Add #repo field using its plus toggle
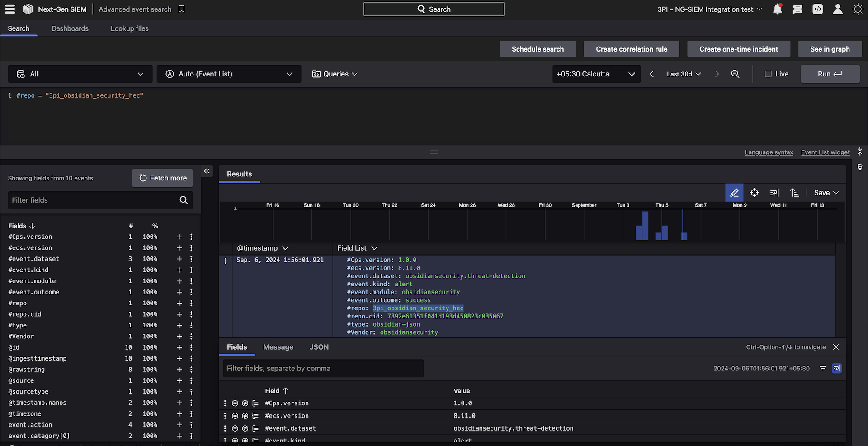This screenshot has height=446, width=868. (179, 303)
